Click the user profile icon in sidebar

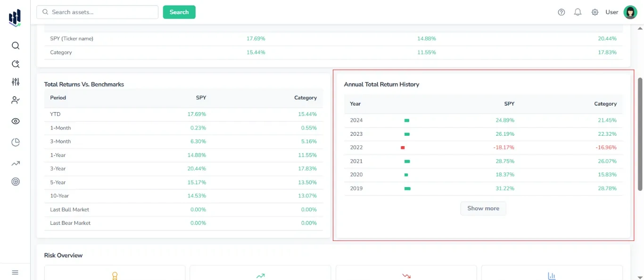point(15,100)
